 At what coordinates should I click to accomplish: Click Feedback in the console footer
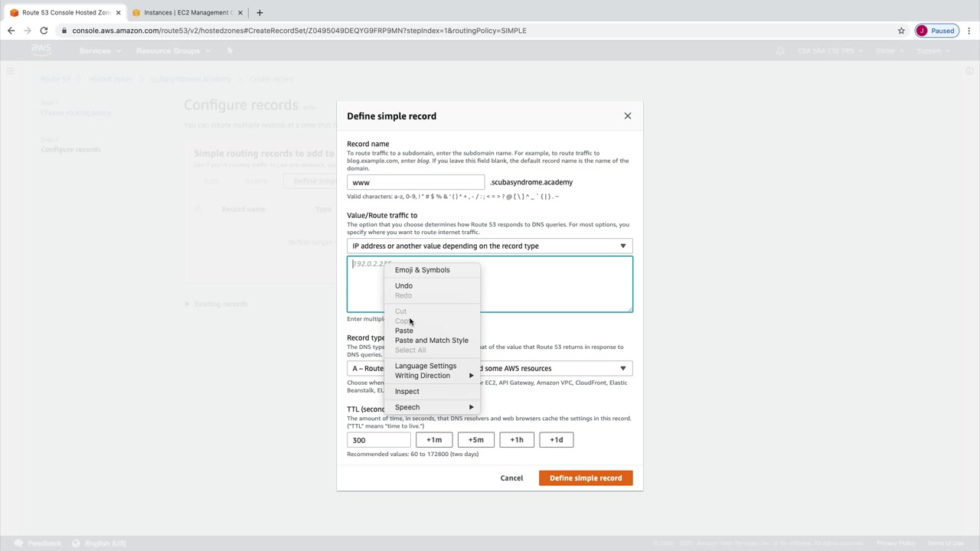click(38, 543)
